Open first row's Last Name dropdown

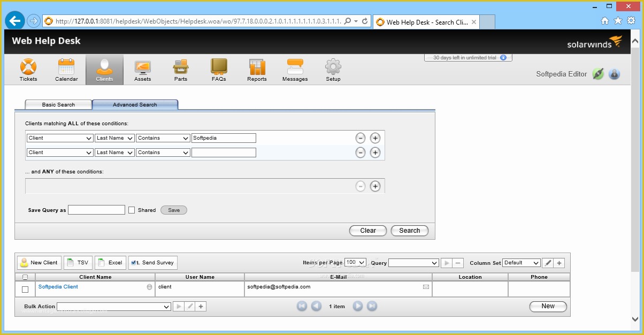click(x=114, y=138)
